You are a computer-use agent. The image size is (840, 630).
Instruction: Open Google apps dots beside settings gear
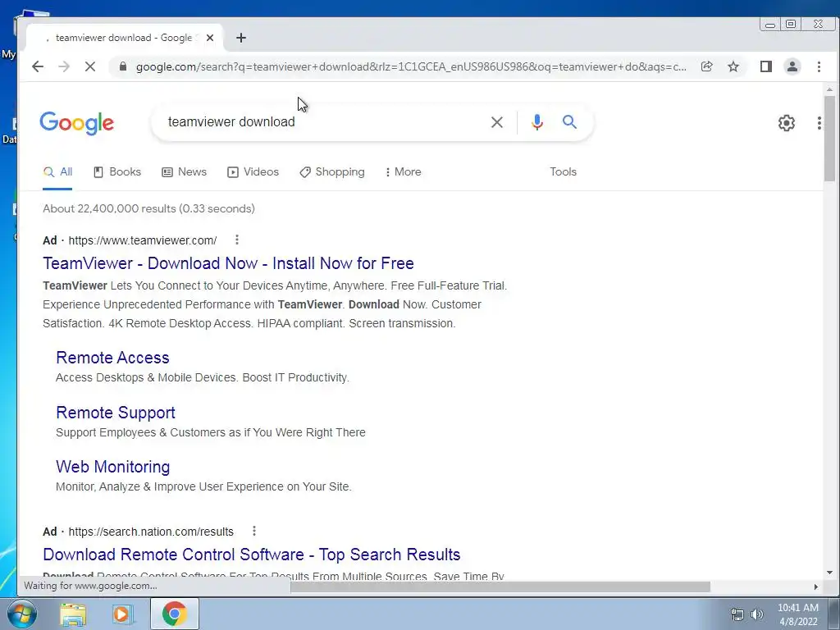coord(819,123)
